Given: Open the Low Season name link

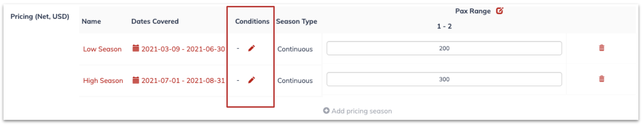Looking at the screenshot, I should pyautogui.click(x=102, y=49).
